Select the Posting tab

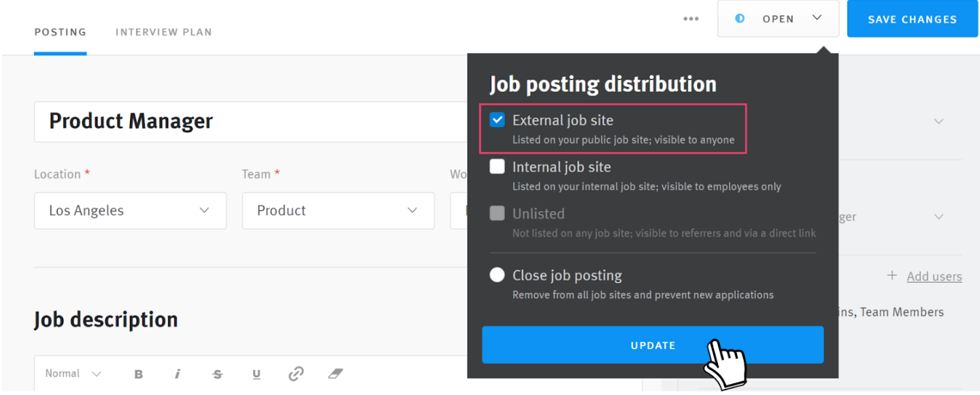click(60, 31)
